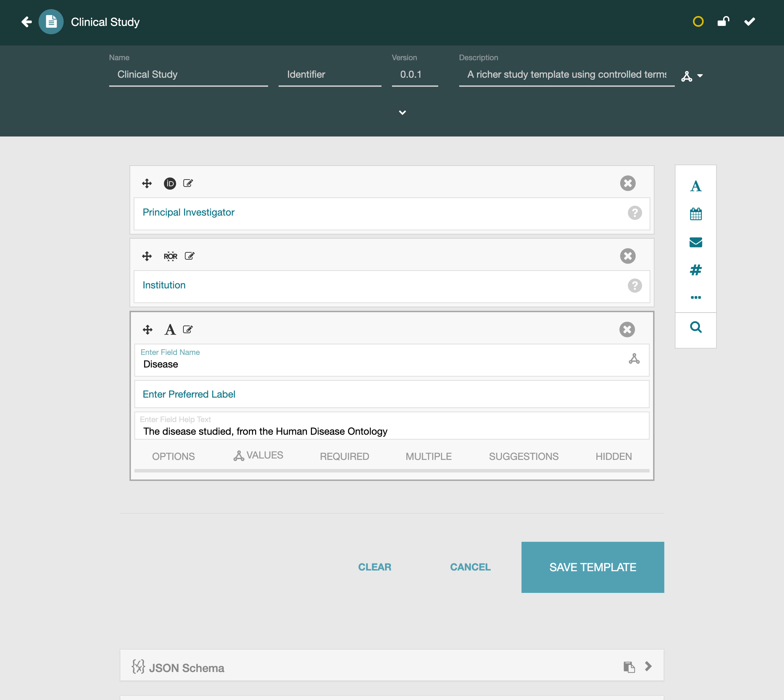Go back using the back arrow

[27, 22]
